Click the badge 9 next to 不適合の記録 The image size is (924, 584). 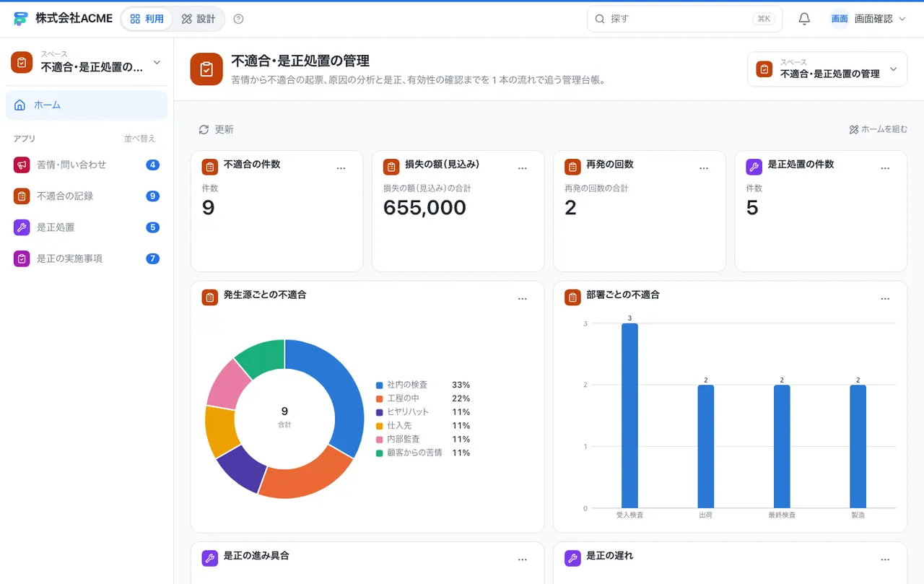(152, 196)
